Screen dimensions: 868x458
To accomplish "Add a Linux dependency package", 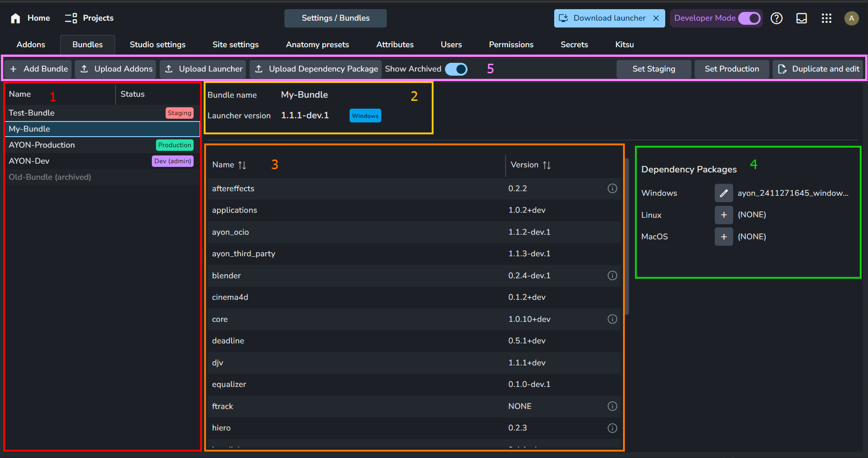I will tap(723, 215).
